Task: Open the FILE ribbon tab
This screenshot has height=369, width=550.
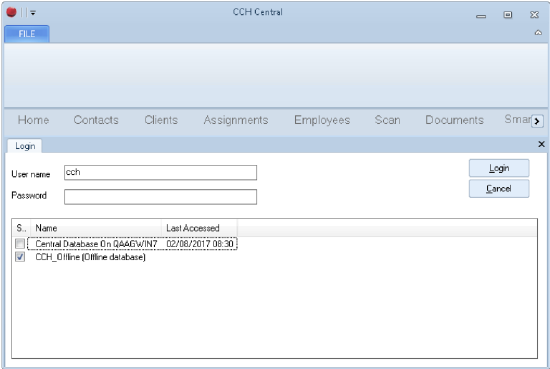Action: [27, 34]
